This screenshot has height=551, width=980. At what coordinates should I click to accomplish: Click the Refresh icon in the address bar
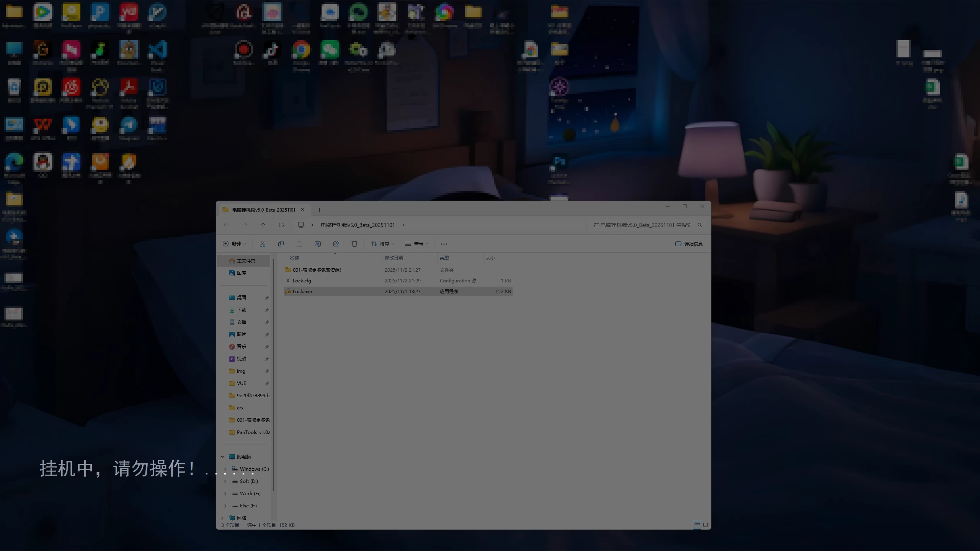point(281,225)
